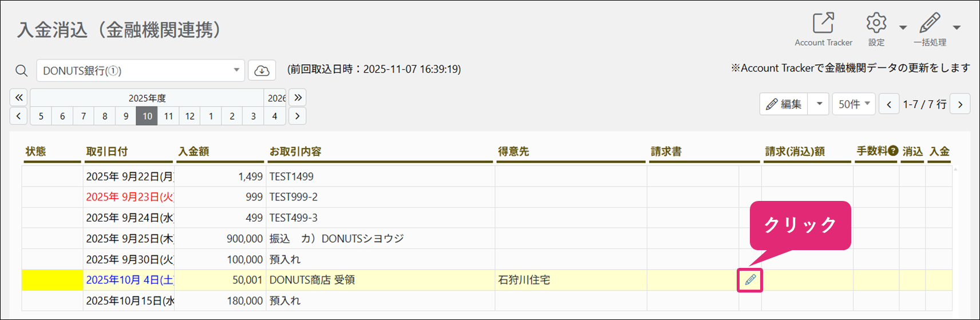Screen dimensions: 980x320
Task: Jump to previous year with double-left arrows
Action: (18, 97)
